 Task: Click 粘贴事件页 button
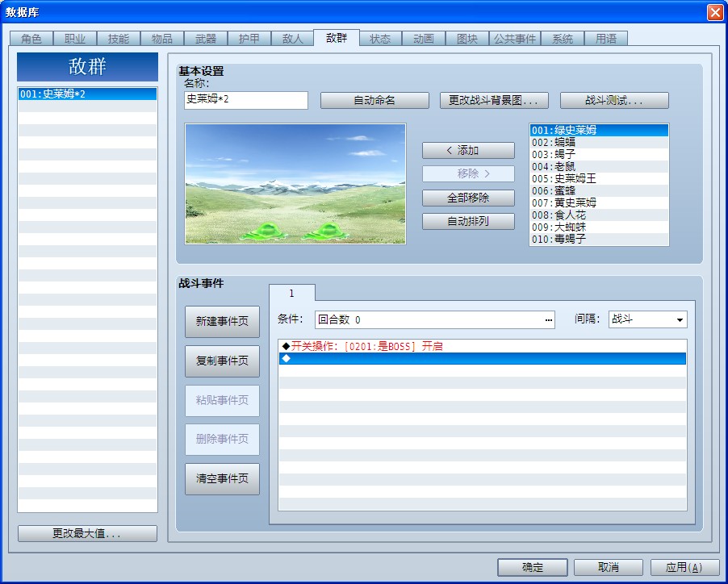[x=223, y=400]
